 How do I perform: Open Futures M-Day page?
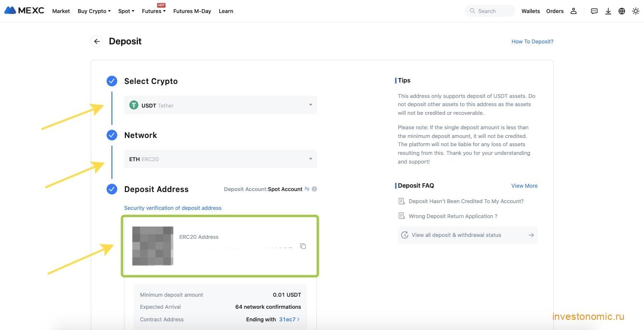point(192,11)
